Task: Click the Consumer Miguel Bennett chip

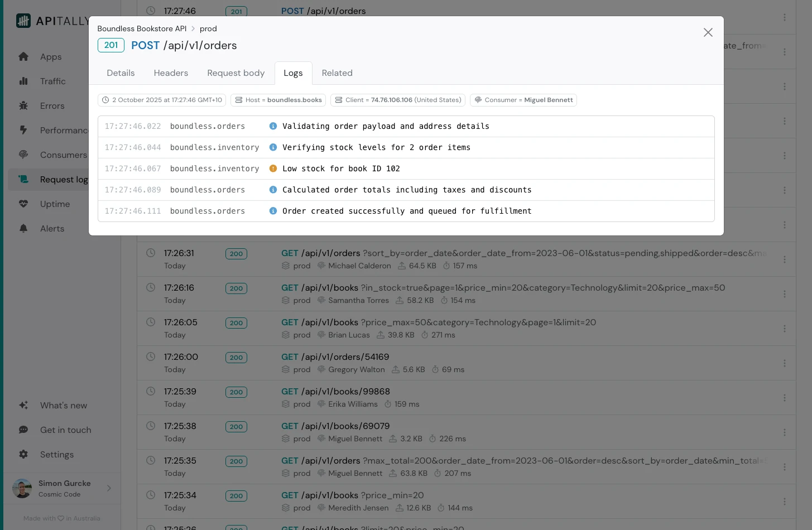Action: (x=523, y=100)
